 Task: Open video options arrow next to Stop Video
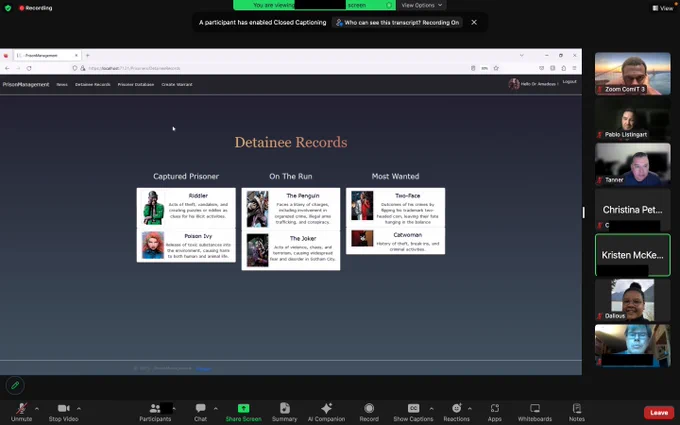(x=78, y=409)
